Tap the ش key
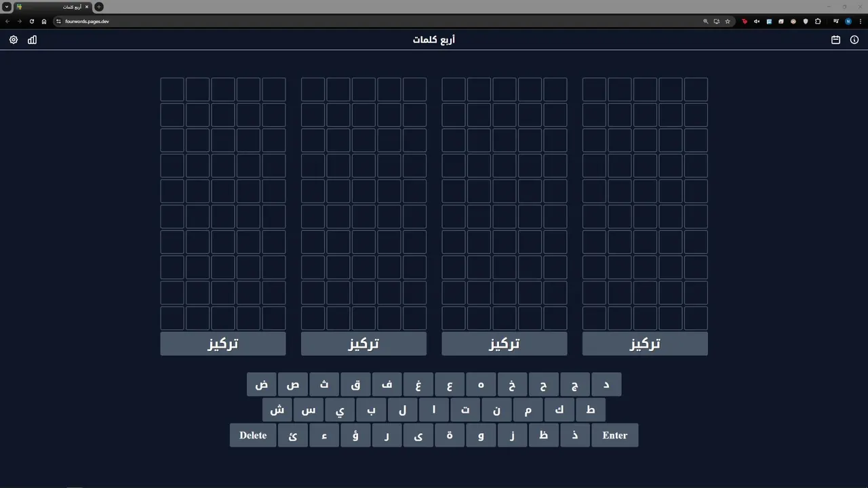This screenshot has width=868, height=488. pos(277,410)
